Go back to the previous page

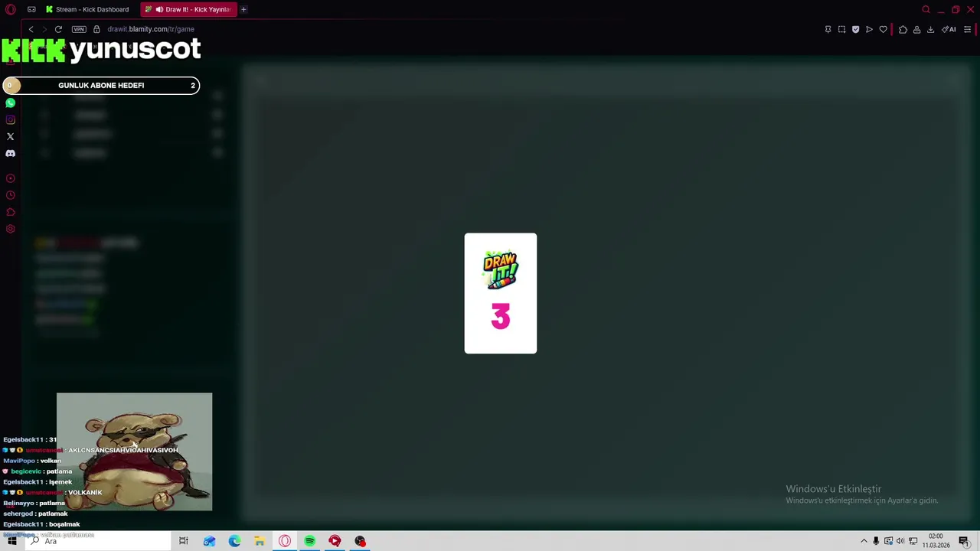(x=31, y=29)
